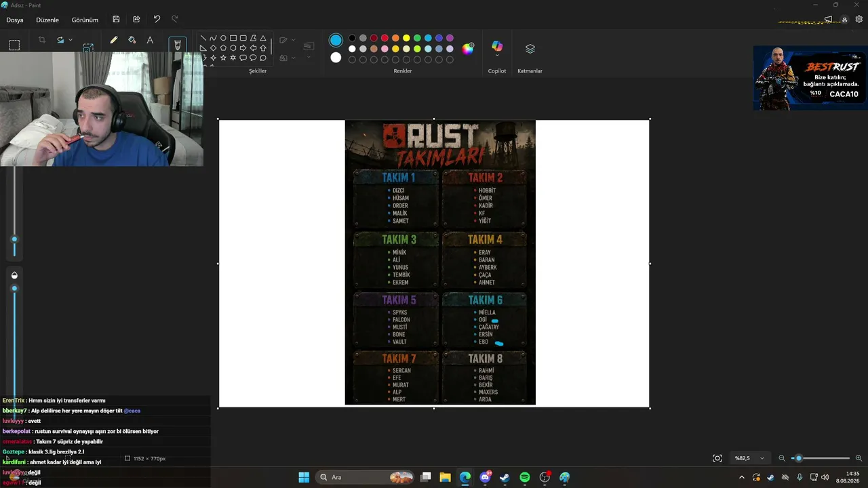Zoom in with the plus magnifier
This screenshot has width=868, height=488.
859,458
